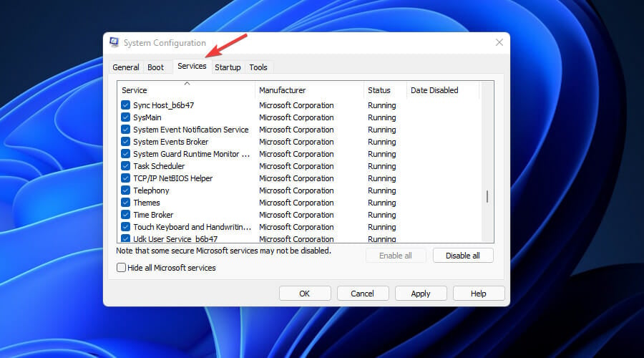Select the Themes service name
Screen dimensions: 644x358
click(147, 203)
